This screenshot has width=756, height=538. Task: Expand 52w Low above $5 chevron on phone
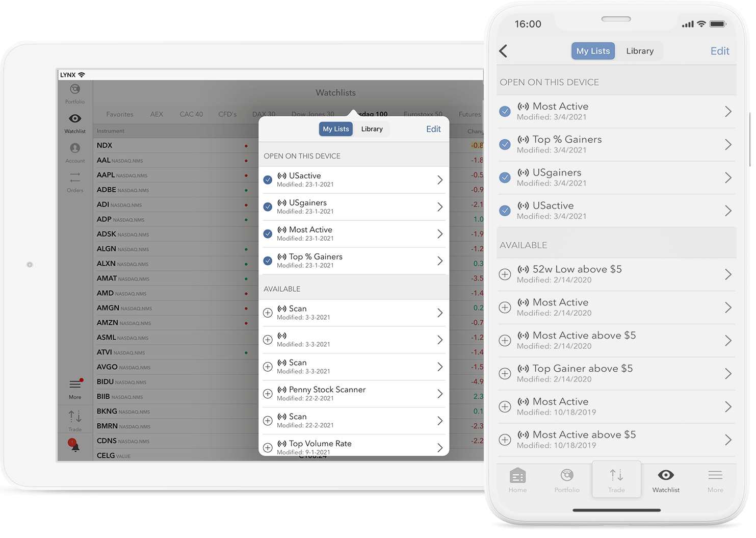tap(728, 274)
